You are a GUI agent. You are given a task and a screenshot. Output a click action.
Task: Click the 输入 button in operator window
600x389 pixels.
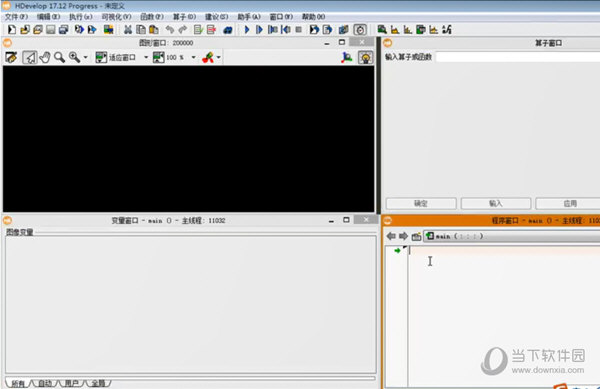pos(496,203)
